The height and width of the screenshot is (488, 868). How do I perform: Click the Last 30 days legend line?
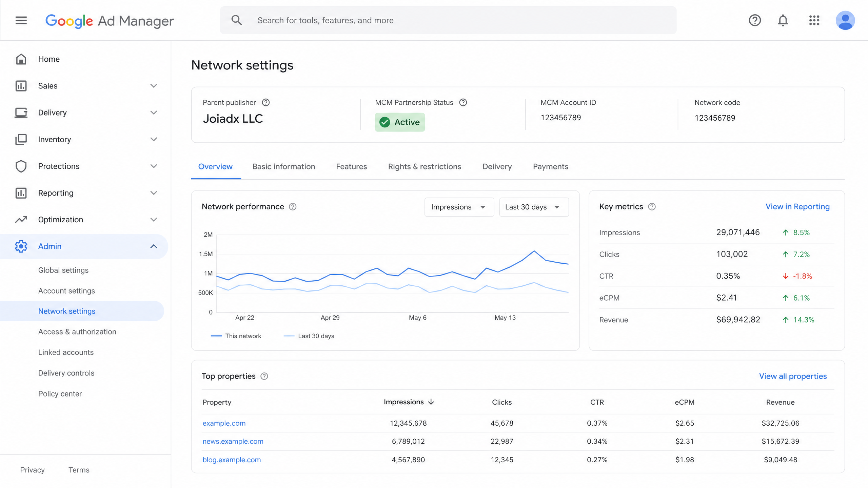click(x=289, y=336)
